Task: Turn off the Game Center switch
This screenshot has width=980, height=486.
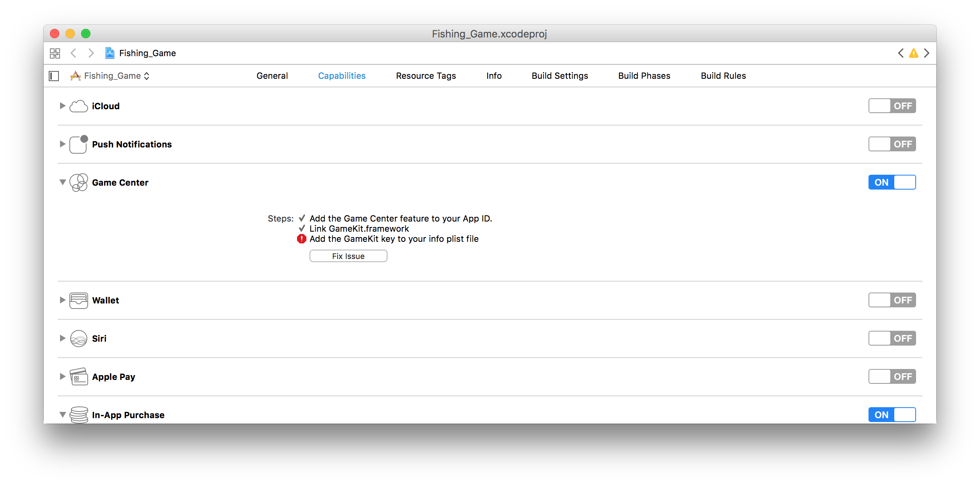Action: 892,182
